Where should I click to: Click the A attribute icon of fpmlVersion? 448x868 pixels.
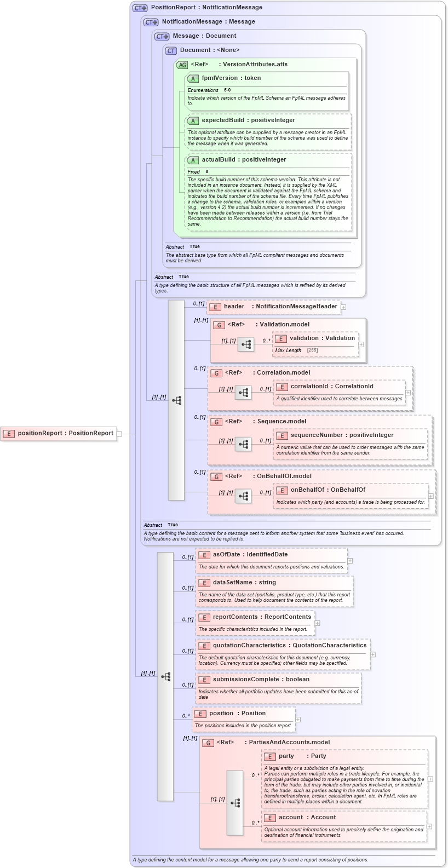click(193, 78)
